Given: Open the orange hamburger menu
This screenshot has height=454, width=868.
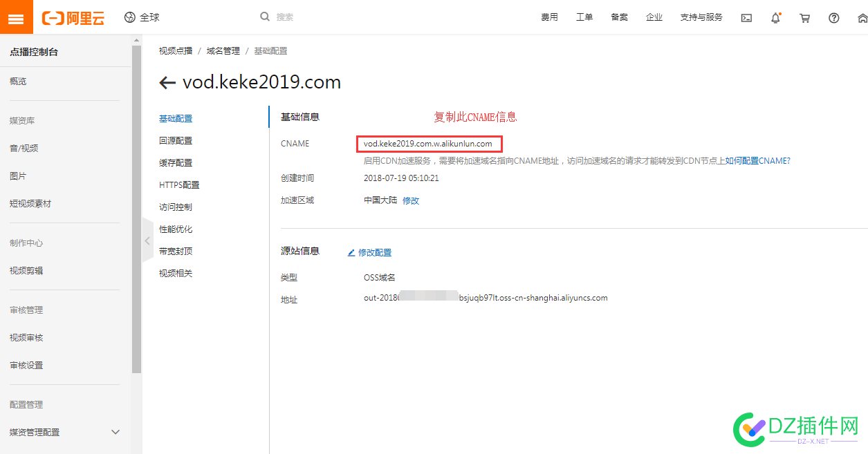Looking at the screenshot, I should (16, 17).
